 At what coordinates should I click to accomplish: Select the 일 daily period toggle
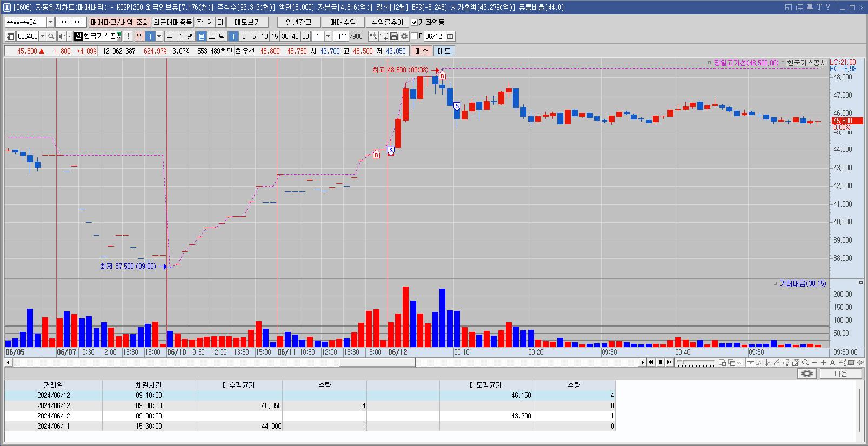[139, 36]
